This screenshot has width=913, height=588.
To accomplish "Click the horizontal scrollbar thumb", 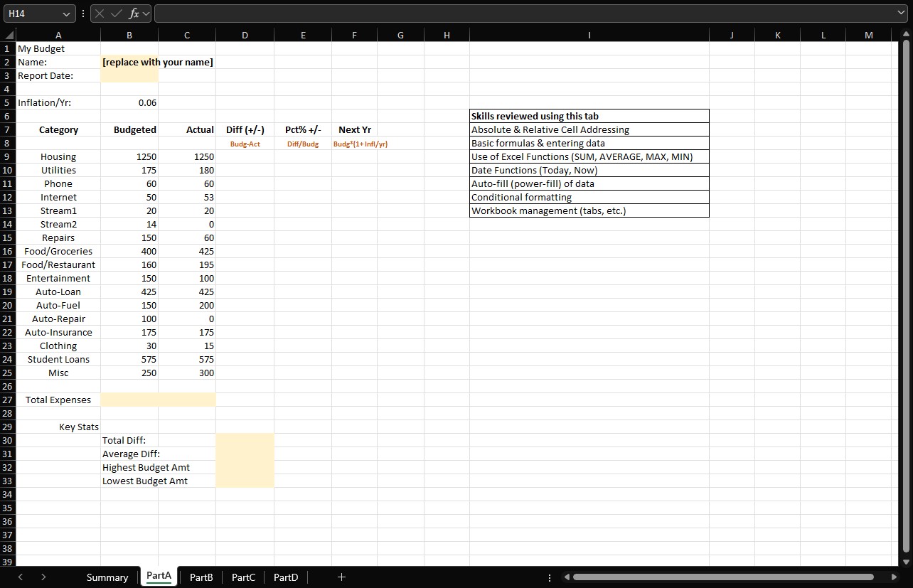I will pos(725,577).
